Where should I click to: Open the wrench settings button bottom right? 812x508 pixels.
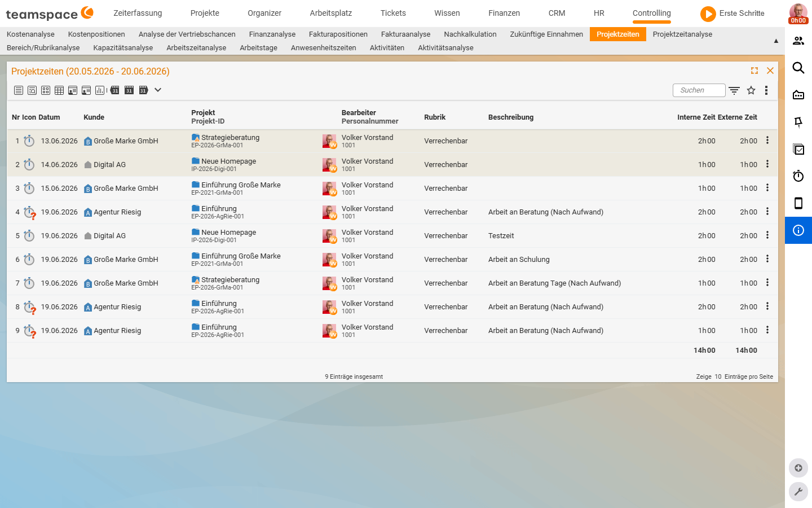point(798,492)
